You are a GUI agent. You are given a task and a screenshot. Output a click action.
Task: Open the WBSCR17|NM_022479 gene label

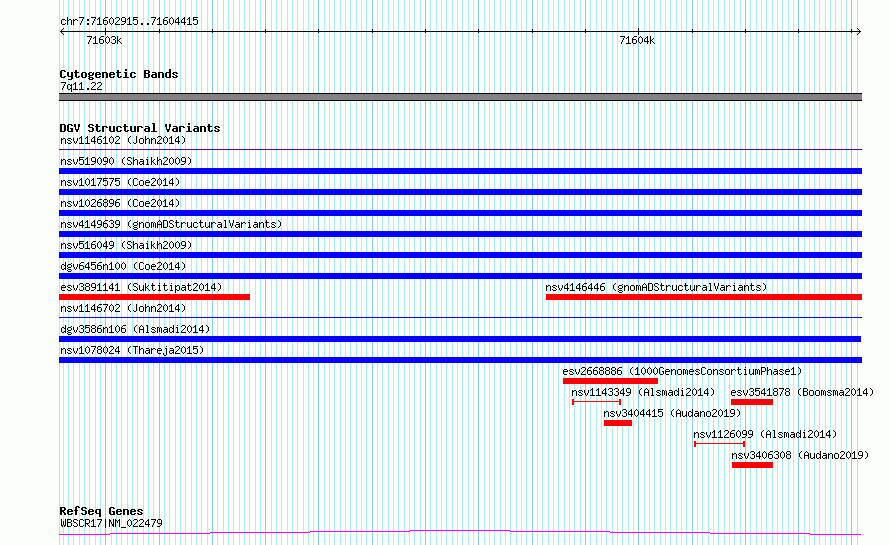point(111,523)
